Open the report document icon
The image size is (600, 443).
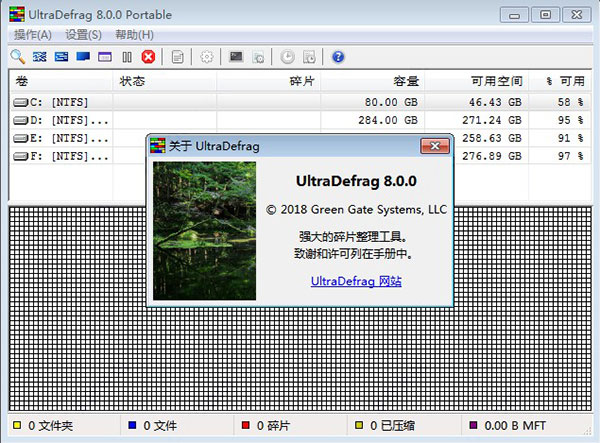pos(178,57)
